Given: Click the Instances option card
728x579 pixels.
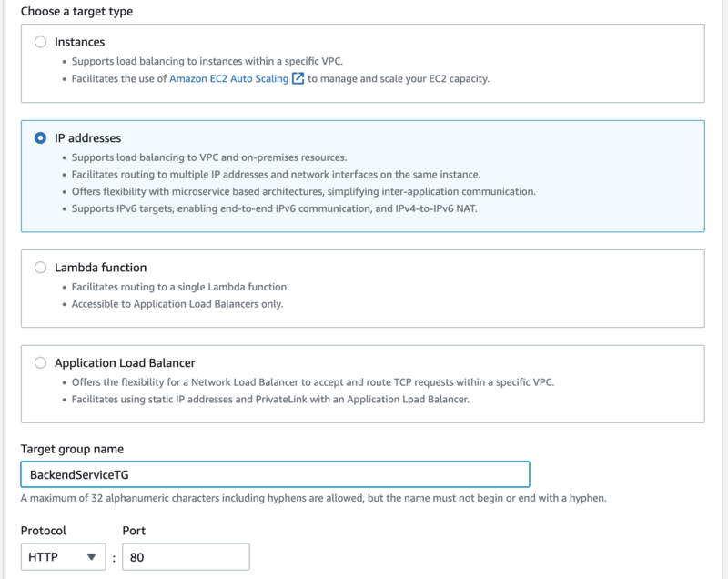Looking at the screenshot, I should coord(364,62).
